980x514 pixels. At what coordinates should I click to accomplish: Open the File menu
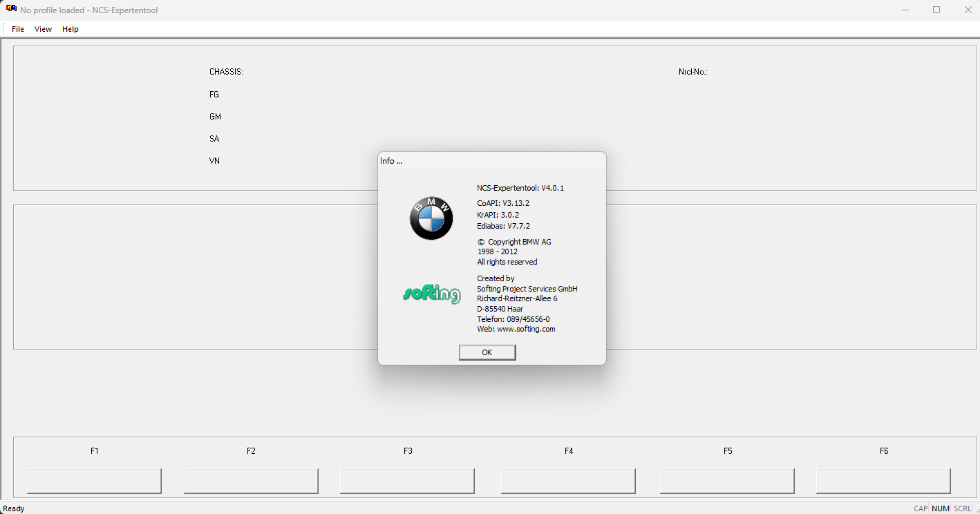(18, 29)
